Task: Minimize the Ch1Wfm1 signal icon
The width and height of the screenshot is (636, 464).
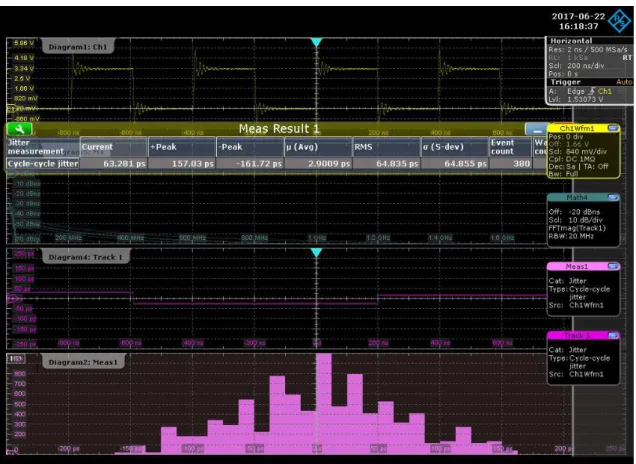Action: coord(613,129)
